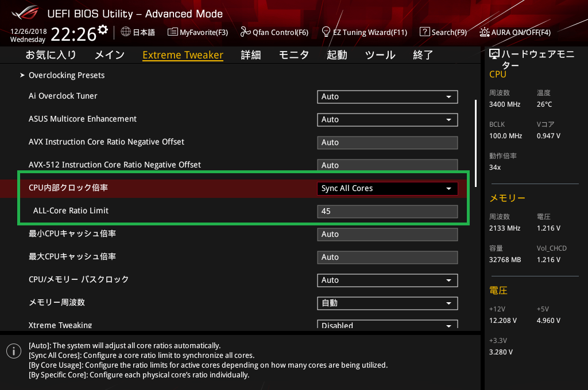Click the 電圧 section heading
Viewport: 588px width, 390px height.
498,290
